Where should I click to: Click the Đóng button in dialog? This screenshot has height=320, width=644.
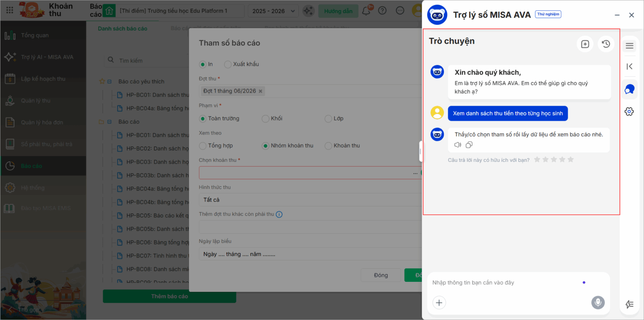(x=381, y=275)
